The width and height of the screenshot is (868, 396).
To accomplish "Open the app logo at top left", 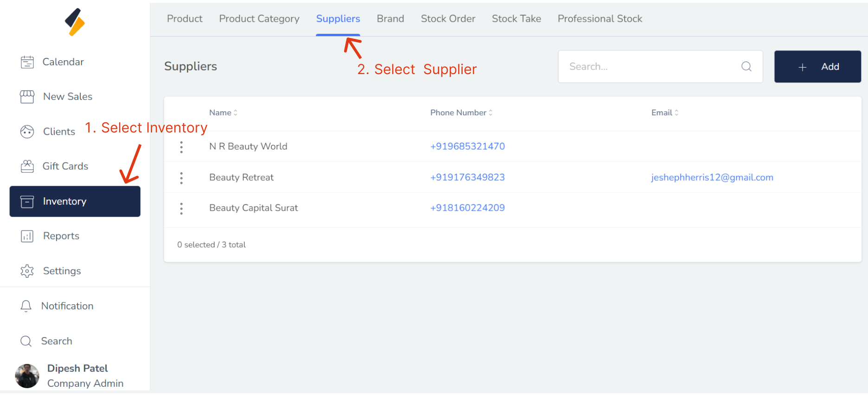I will click(75, 22).
